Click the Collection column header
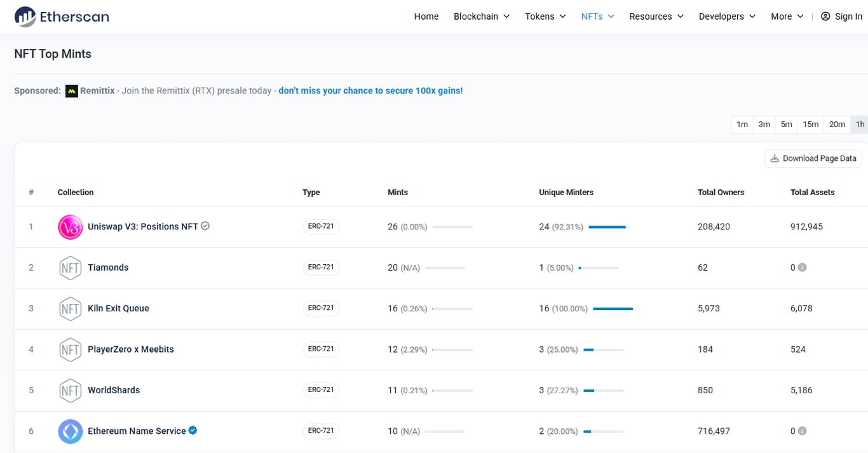 [76, 193]
